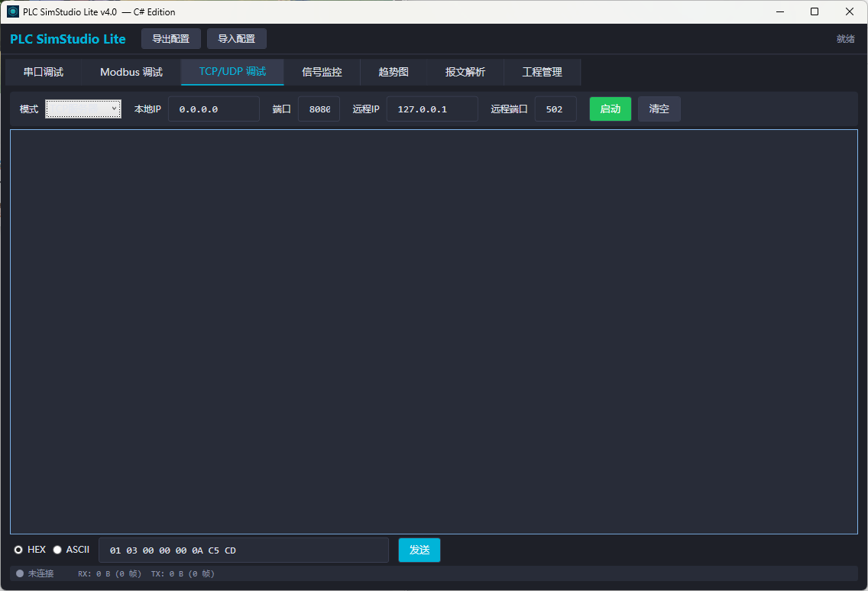Click the 本地IP input field
Image resolution: width=868 pixels, height=591 pixels.
pos(214,109)
